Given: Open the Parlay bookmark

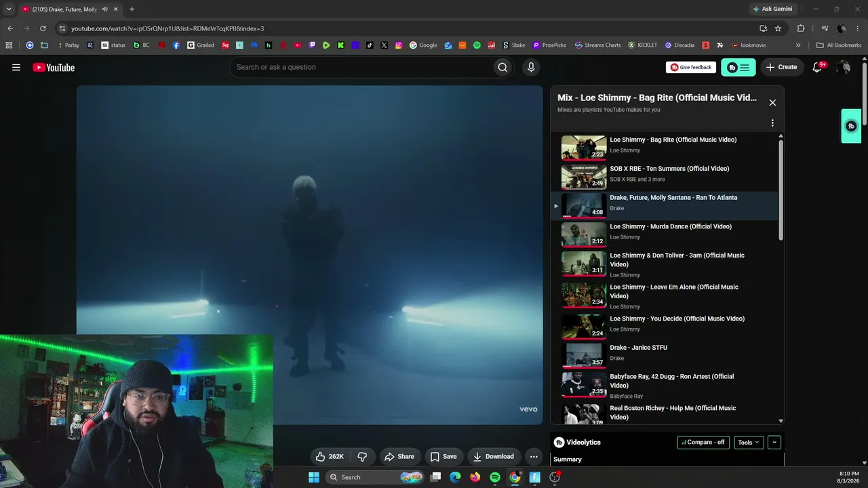Looking at the screenshot, I should click(x=68, y=45).
